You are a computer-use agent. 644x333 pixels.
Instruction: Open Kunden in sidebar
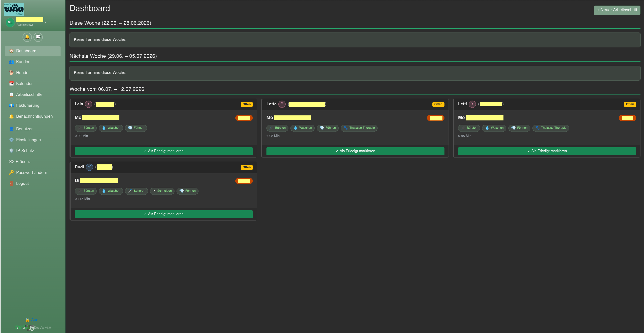coord(32,62)
